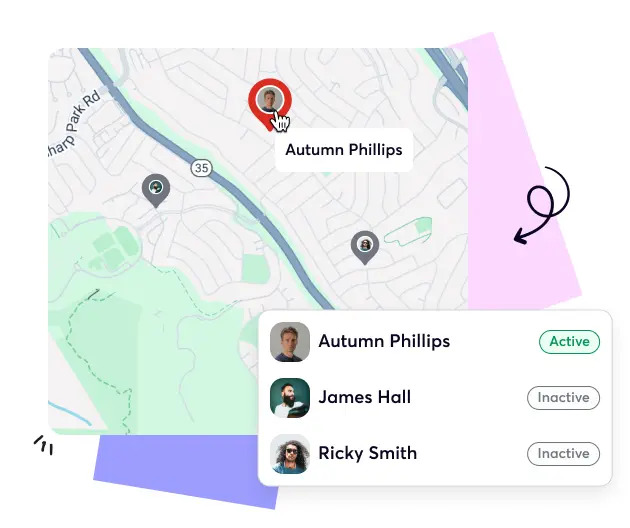Click Ricky Smith's profile photo

click(x=290, y=454)
